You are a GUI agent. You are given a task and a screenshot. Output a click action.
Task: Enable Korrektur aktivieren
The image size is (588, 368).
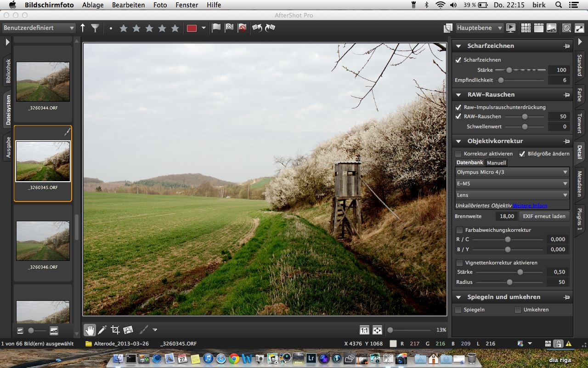point(458,154)
